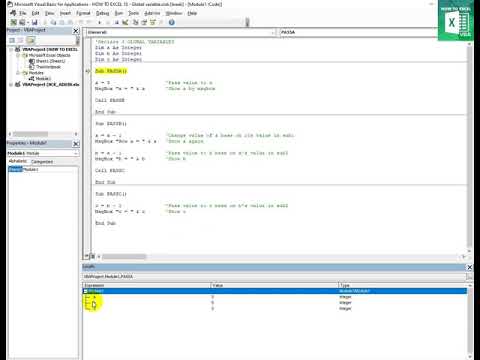Click the Save icon in the toolbar

click(x=35, y=22)
